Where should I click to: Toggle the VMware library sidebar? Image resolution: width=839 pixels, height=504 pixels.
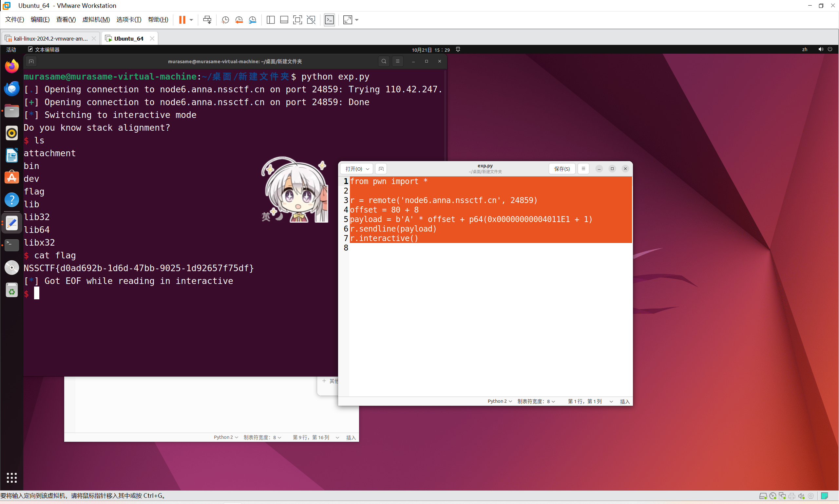coord(270,20)
